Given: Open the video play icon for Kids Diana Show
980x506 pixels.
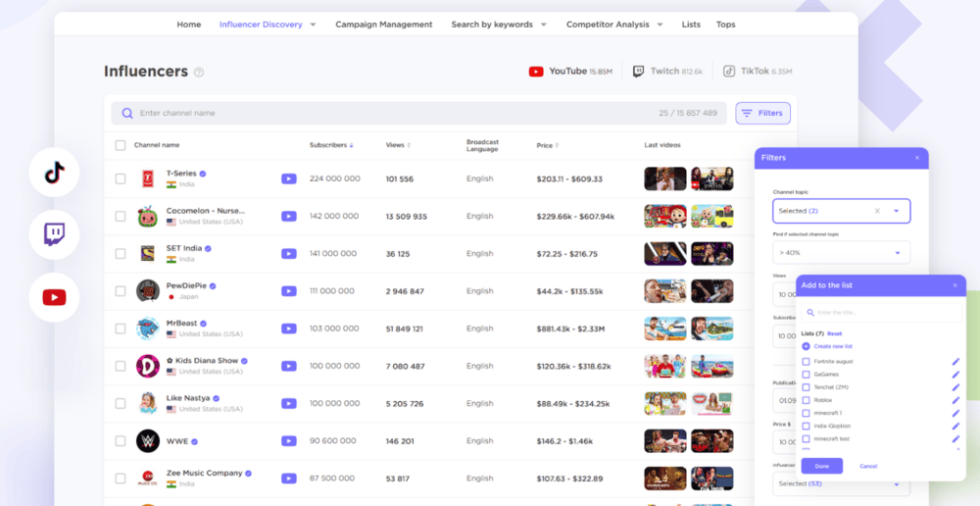Looking at the screenshot, I should pyautogui.click(x=289, y=367).
